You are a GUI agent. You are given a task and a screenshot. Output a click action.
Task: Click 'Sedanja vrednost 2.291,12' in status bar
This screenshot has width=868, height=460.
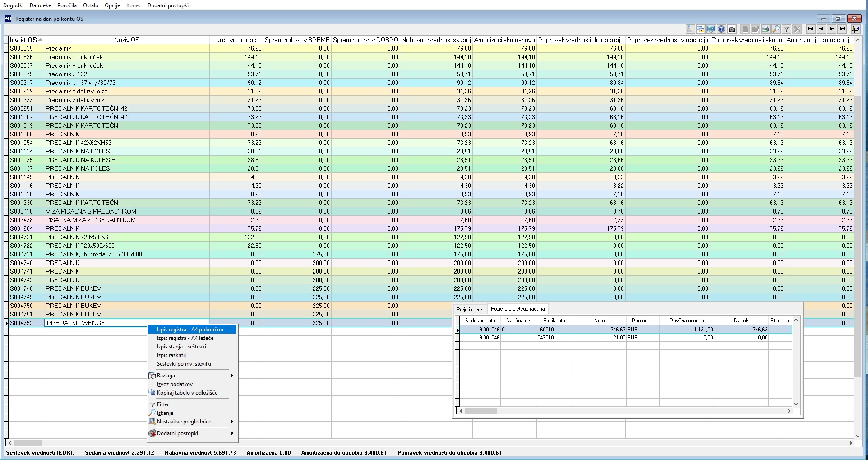pyautogui.click(x=120, y=453)
